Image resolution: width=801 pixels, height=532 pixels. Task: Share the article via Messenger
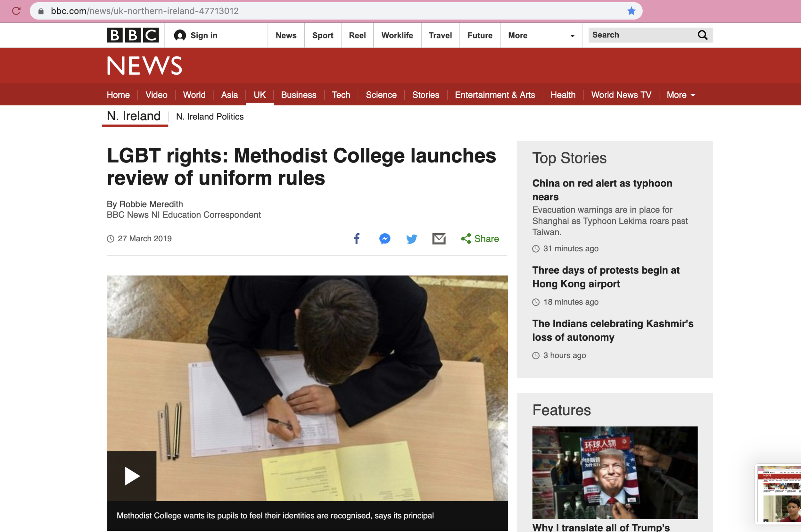(384, 238)
